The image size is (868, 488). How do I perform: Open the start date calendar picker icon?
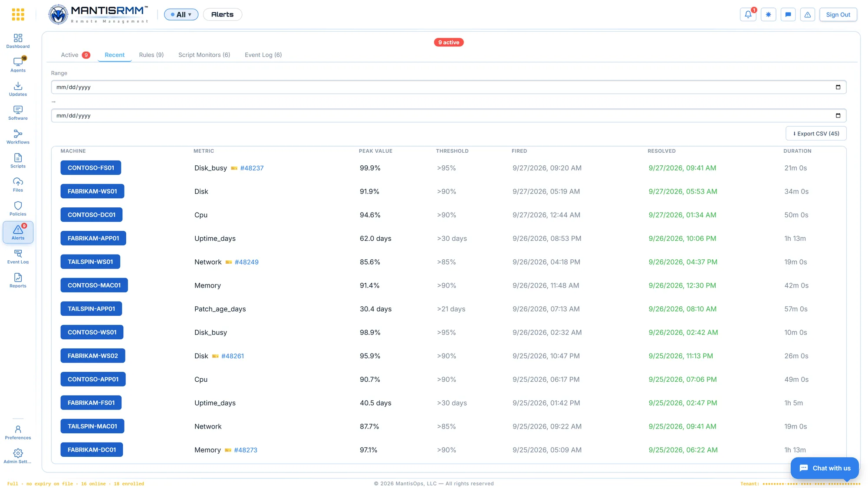coord(838,87)
